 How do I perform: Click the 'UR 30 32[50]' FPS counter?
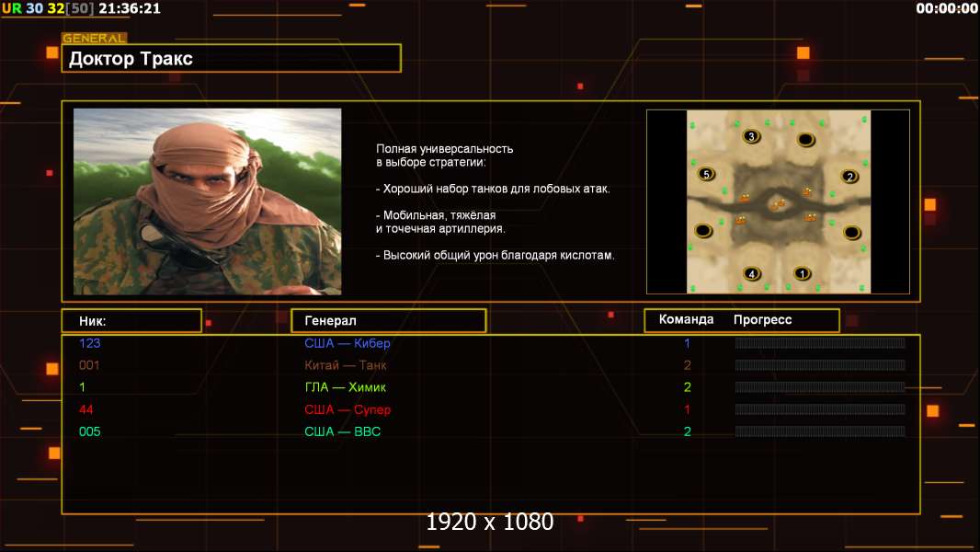click(48, 8)
